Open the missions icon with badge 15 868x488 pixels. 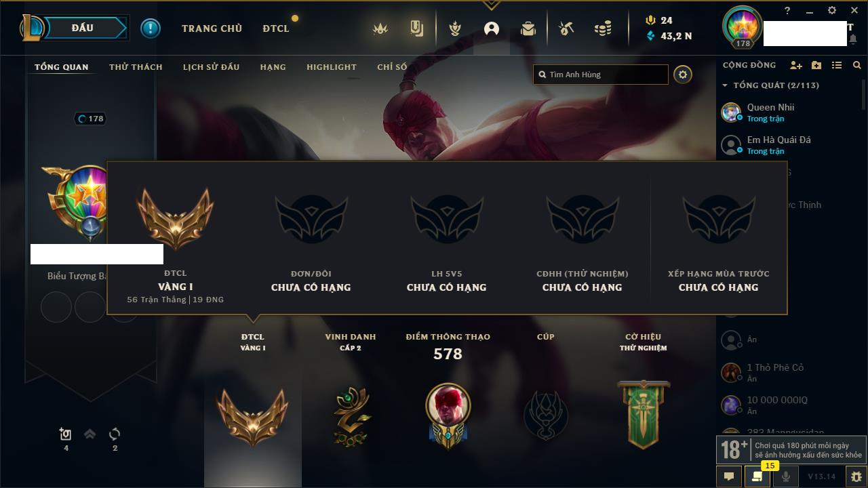click(757, 476)
